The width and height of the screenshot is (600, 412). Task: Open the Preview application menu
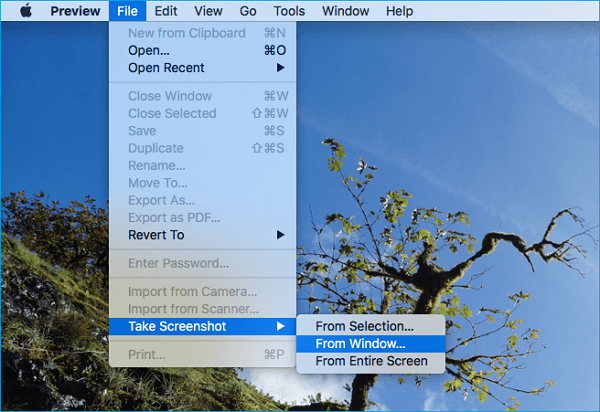pos(75,11)
